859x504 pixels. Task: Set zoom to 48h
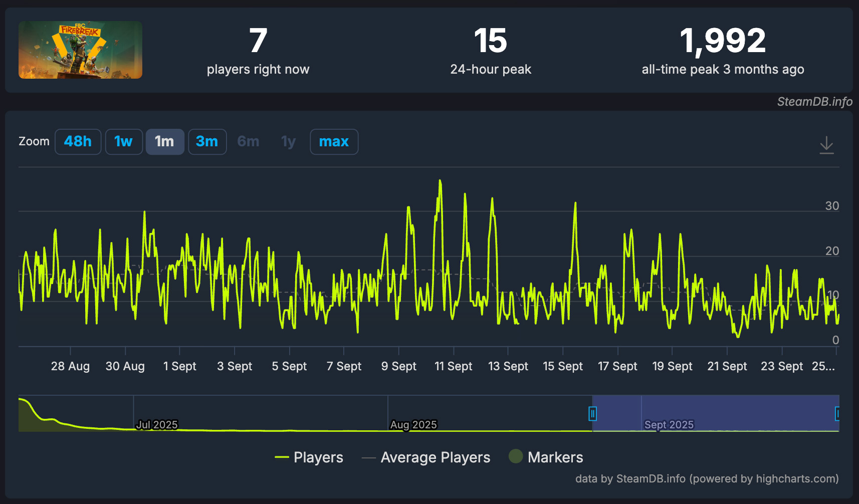(78, 142)
